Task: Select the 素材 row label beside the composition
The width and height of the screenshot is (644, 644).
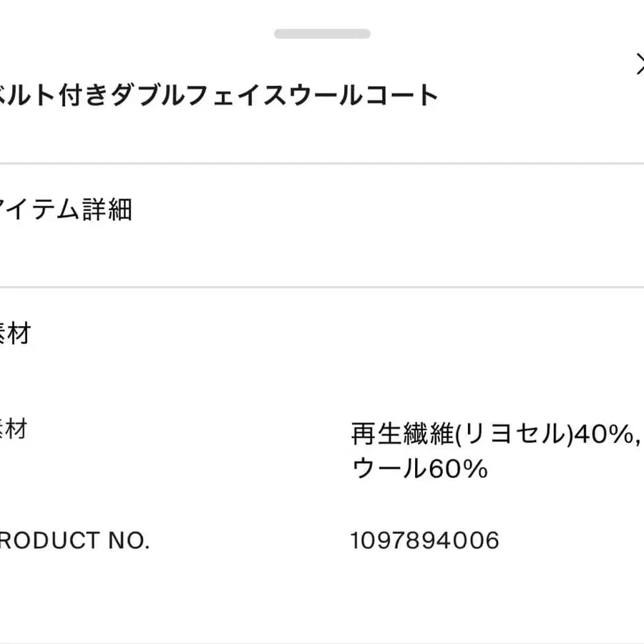Action: tap(13, 429)
